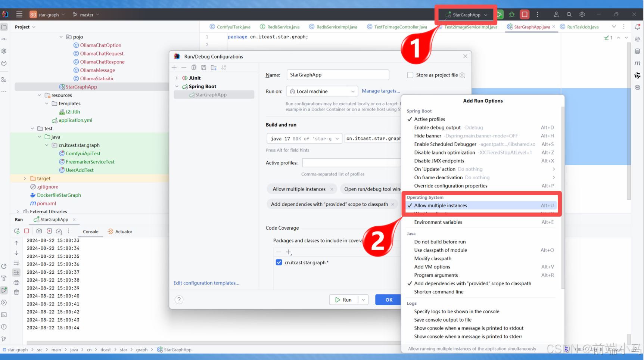Save configuration icon in dialog toolbar
Screen dimensions: 644x360
pos(203,67)
